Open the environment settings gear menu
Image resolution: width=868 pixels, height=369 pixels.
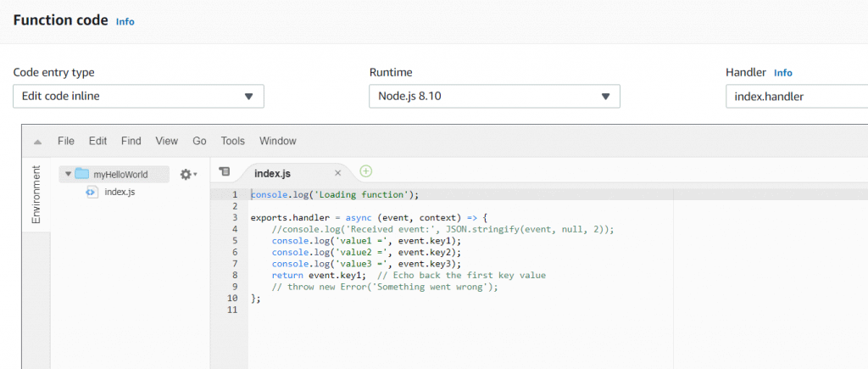point(189,174)
